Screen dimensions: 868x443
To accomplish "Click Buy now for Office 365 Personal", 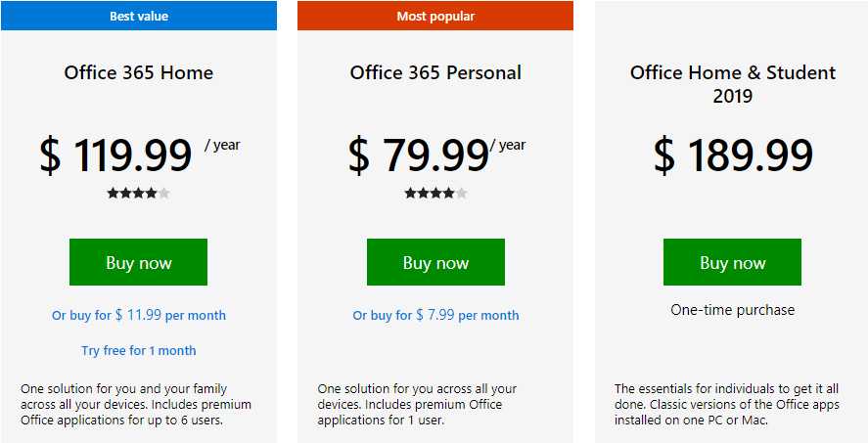I will (x=435, y=262).
